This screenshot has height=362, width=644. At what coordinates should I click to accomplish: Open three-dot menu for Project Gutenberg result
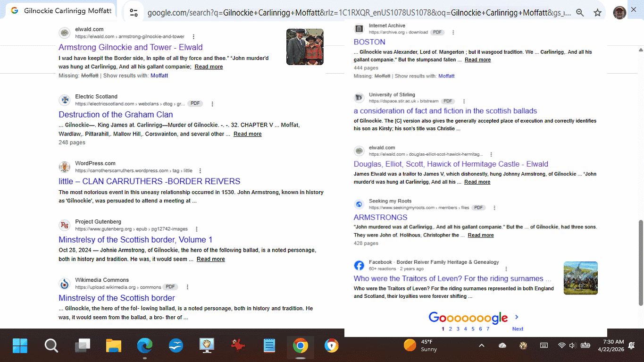197,229
